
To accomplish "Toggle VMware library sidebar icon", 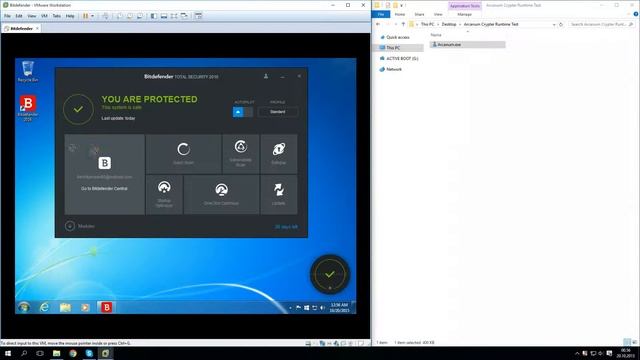I will pos(153,16).
